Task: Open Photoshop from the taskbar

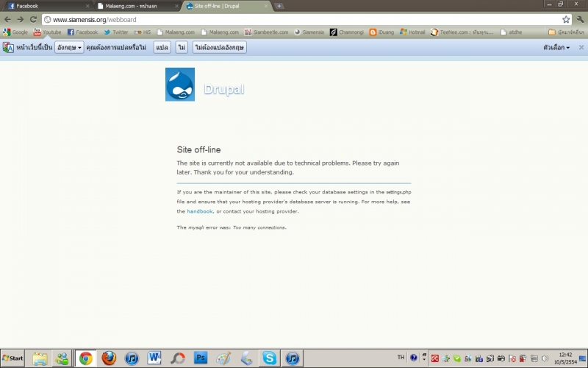Action: (201, 358)
